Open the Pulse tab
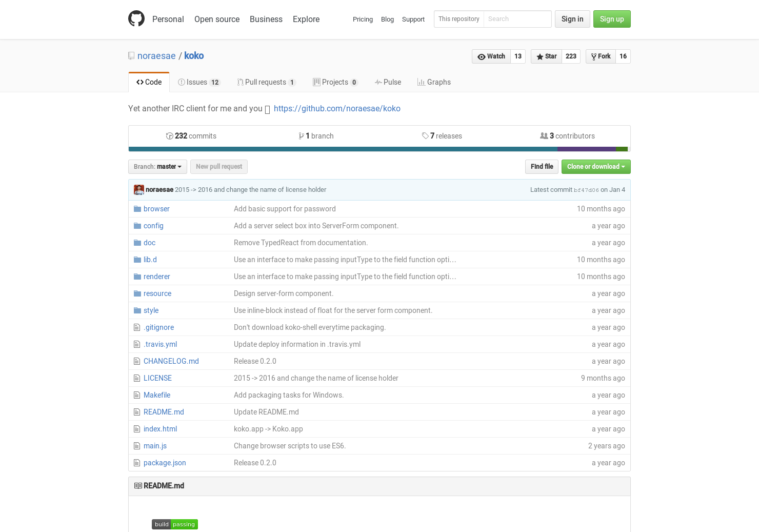This screenshot has height=532, width=759. 388,82
